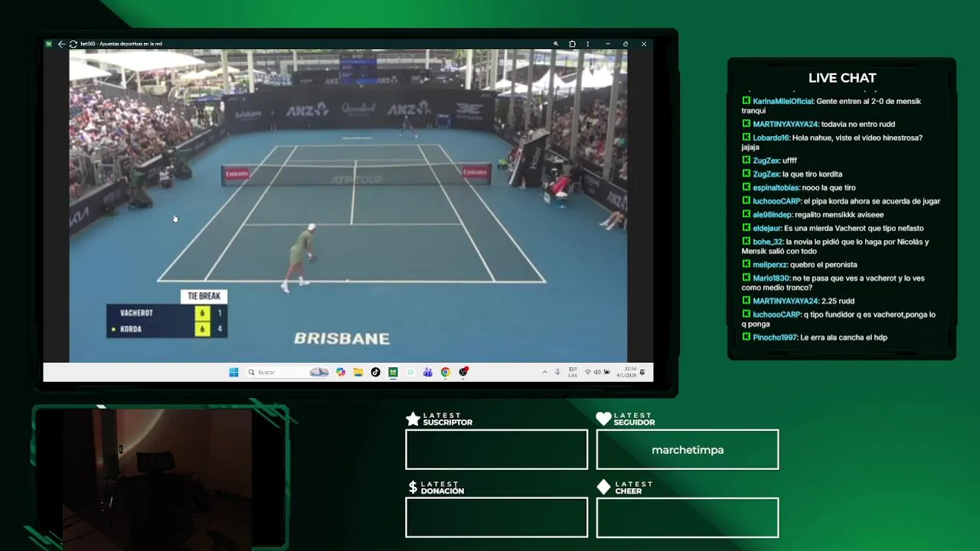Open WhatsApp from the taskbar
Image resolution: width=980 pixels, height=551 pixels.
click(410, 372)
